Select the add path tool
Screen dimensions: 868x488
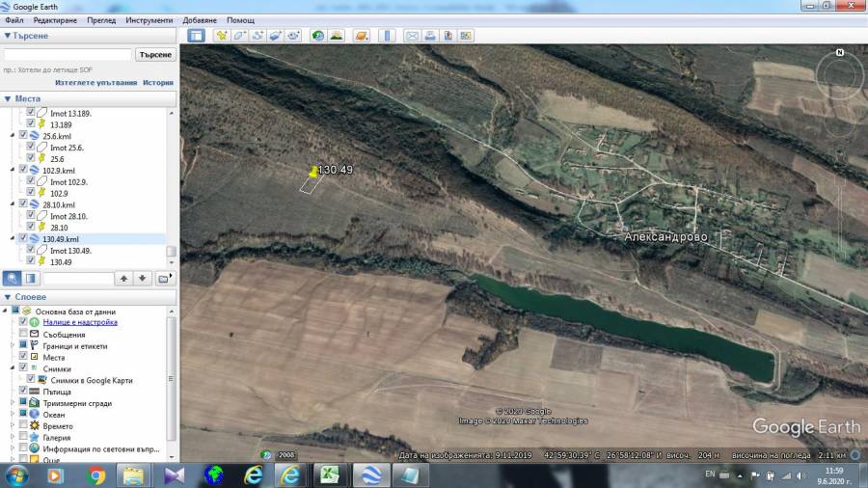click(x=258, y=36)
